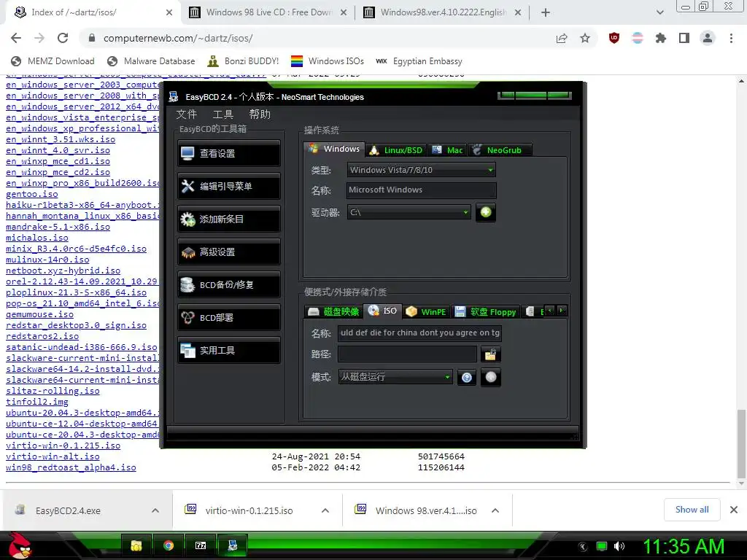Go back in the Chrome browser
Viewport: 747px width, 560px height.
[16, 38]
